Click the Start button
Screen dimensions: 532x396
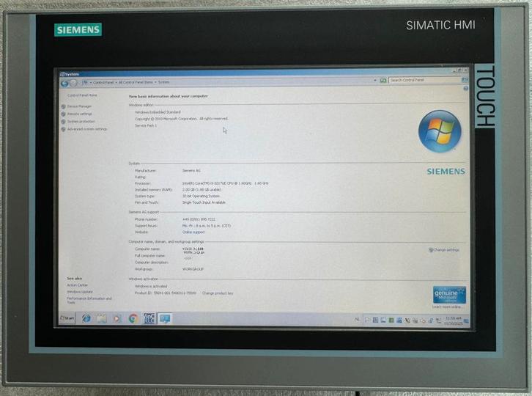click(x=67, y=318)
